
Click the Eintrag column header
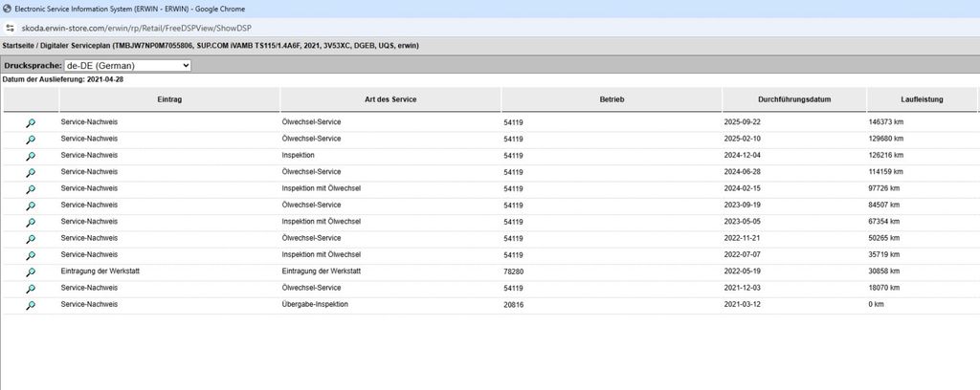click(168, 99)
